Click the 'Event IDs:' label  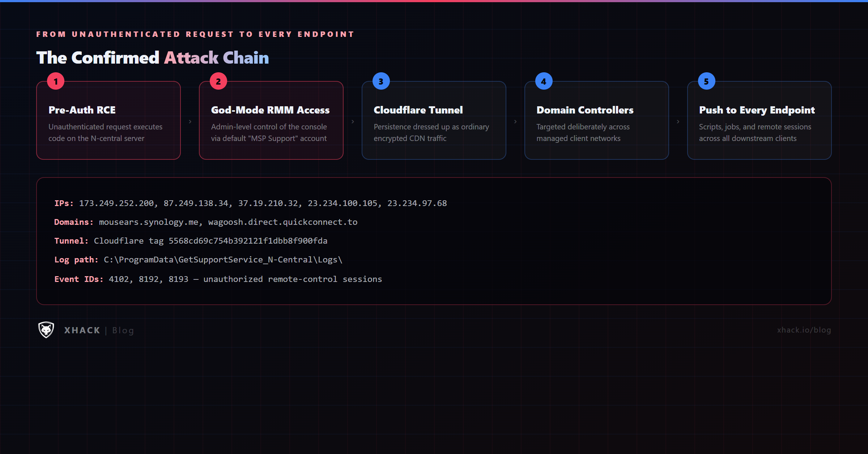(79, 279)
